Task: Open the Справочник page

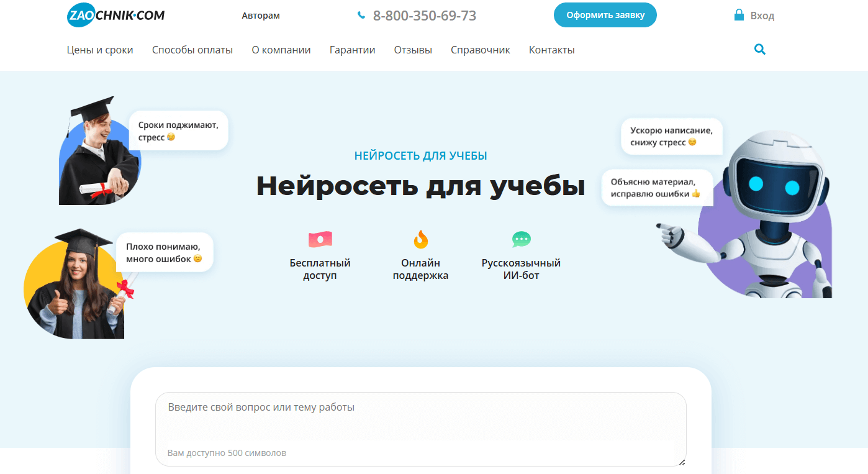Action: click(481, 50)
